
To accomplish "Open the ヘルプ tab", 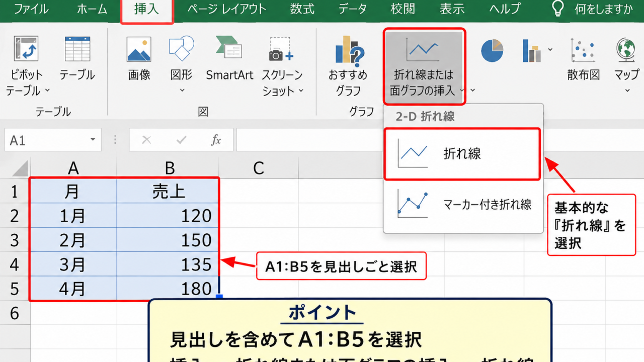I will coord(505,9).
